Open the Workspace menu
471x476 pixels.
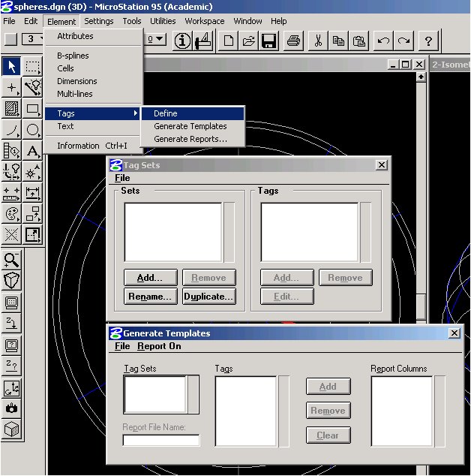point(205,21)
